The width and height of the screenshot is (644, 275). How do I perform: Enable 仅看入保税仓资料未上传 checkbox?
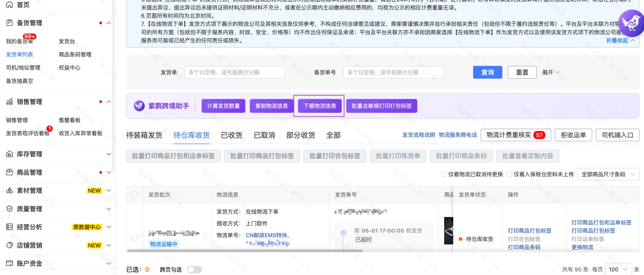click(509, 174)
